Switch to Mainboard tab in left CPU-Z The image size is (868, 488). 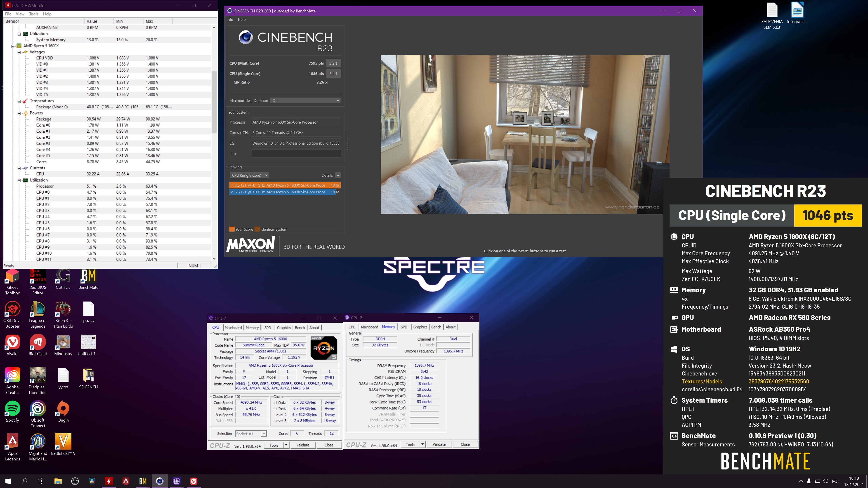(233, 327)
